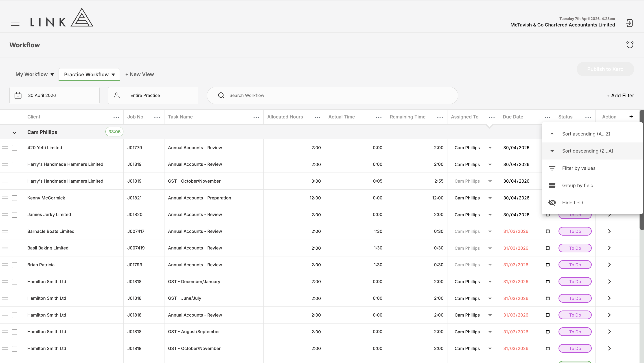Viewport: 644px width, 363px height.
Task: Open Remaining Time column options menu
Action: [440, 118]
